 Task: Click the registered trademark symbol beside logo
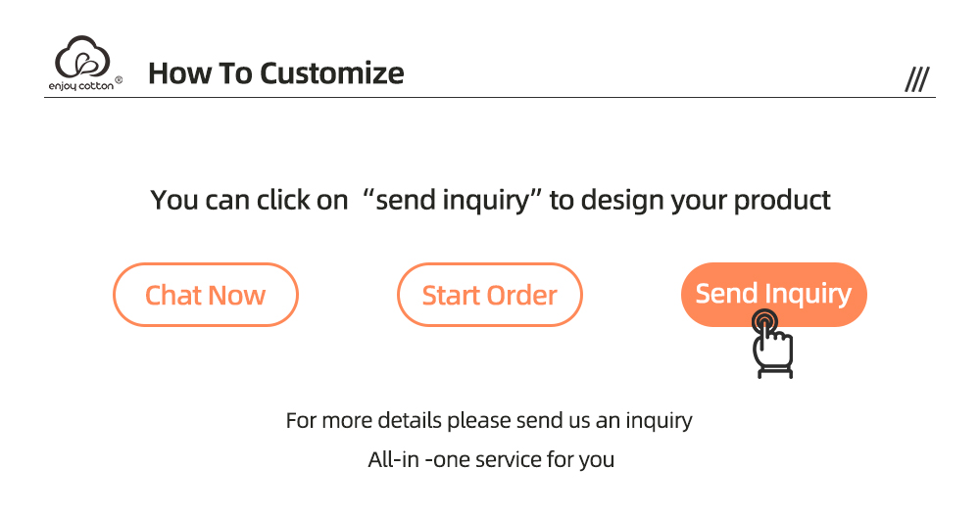[120, 80]
